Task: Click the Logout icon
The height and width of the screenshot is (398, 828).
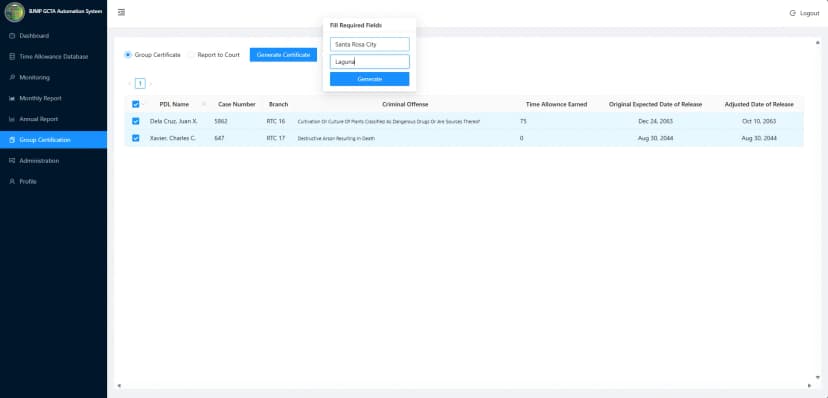Action: 792,13
